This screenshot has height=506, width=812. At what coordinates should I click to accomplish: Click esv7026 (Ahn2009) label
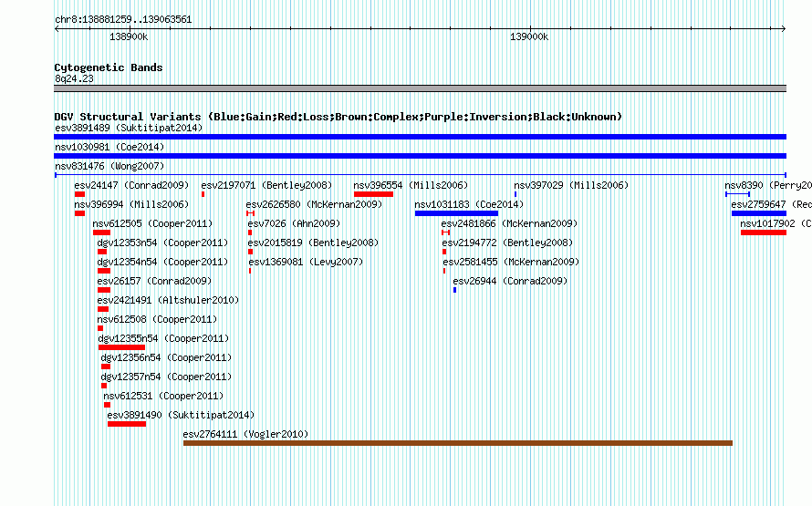coord(294,223)
